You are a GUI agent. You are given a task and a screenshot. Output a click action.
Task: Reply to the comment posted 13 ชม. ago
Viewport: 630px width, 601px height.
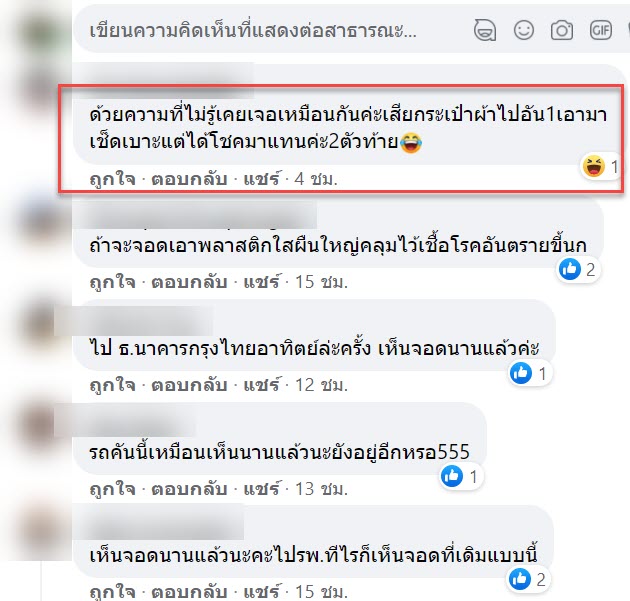pos(189,489)
